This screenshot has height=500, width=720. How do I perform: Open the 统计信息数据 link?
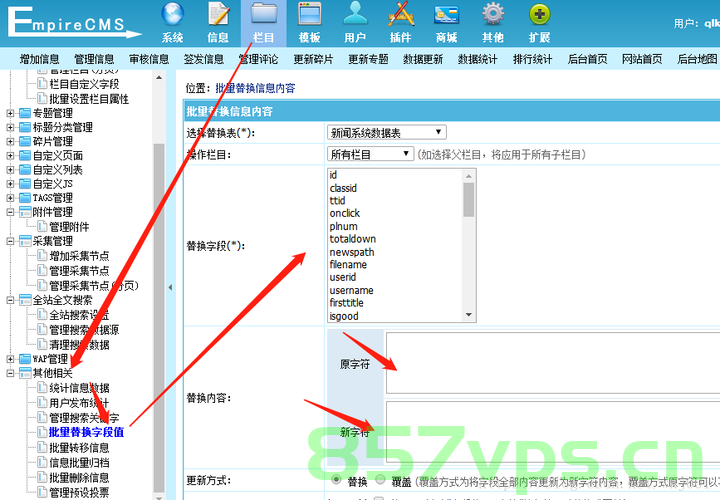79,388
